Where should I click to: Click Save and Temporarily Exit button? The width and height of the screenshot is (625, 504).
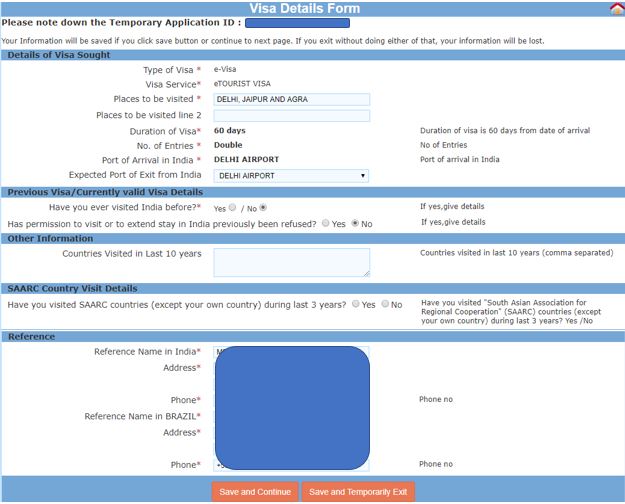click(x=358, y=492)
